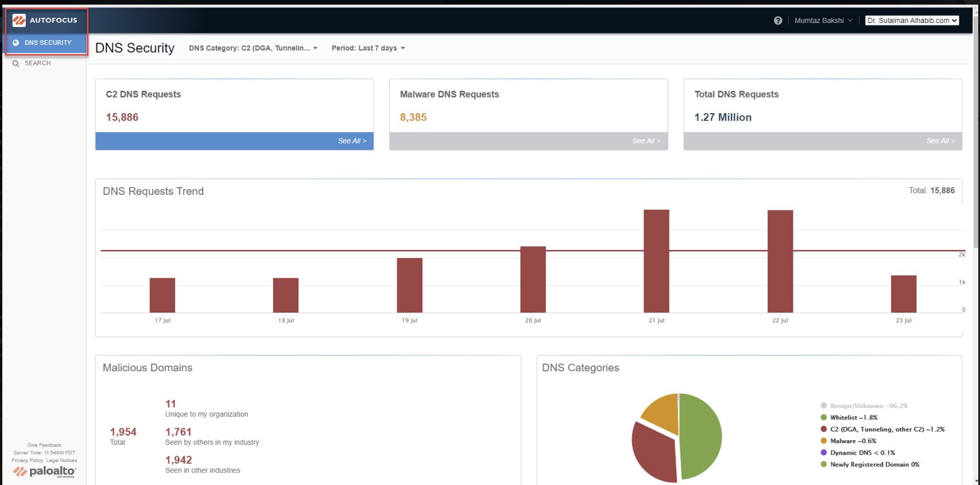This screenshot has width=980, height=485.
Task: Open the Dr. Sulaiman Alhabib.com selector
Action: pyautogui.click(x=912, y=21)
